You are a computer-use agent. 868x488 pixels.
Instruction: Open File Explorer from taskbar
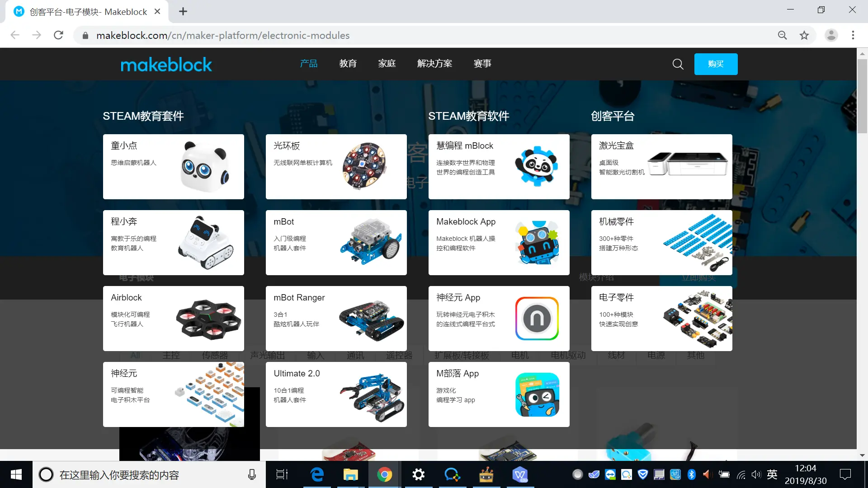350,475
